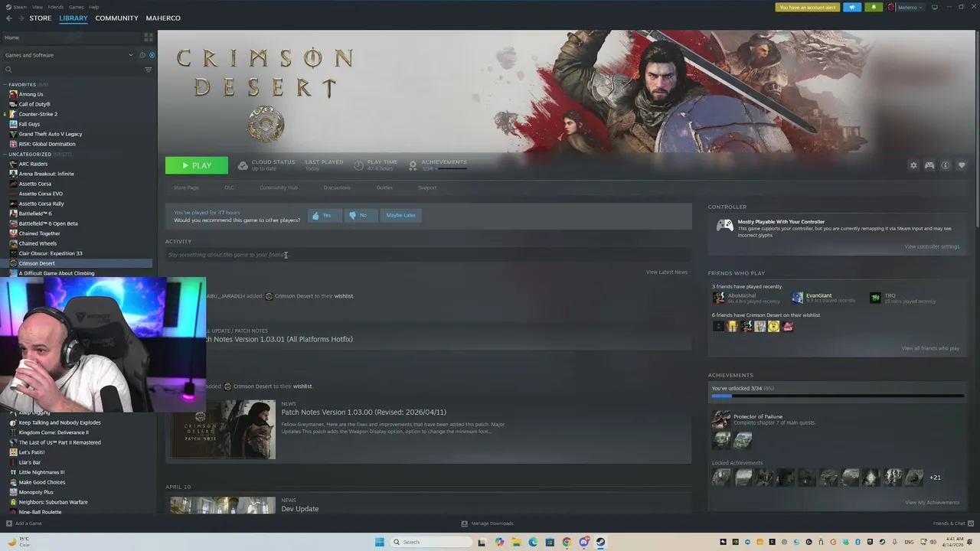Viewport: 980px width, 551px height.
Task: Show game info icon
Action: pos(946,165)
